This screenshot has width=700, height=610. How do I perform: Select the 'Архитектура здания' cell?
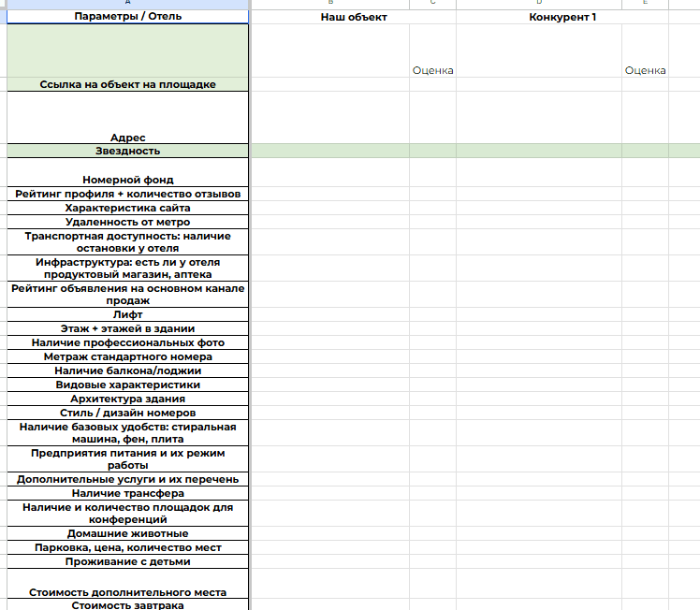click(x=127, y=399)
